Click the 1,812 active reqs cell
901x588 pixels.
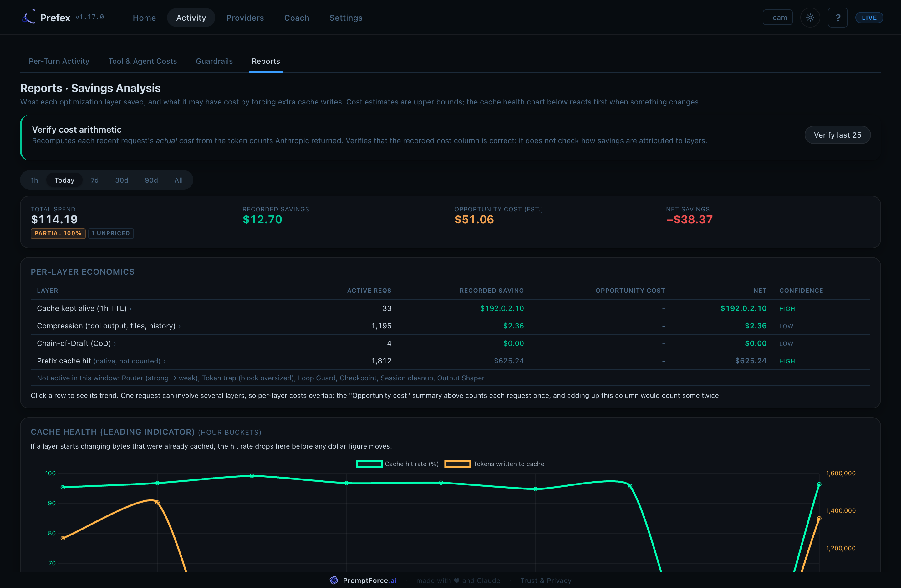[381, 361]
